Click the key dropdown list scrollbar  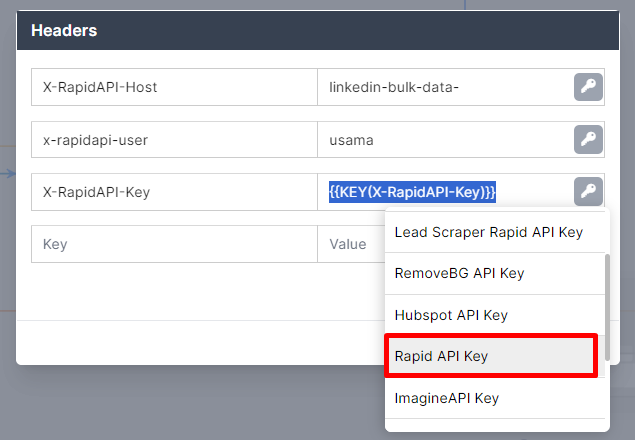tap(607, 307)
